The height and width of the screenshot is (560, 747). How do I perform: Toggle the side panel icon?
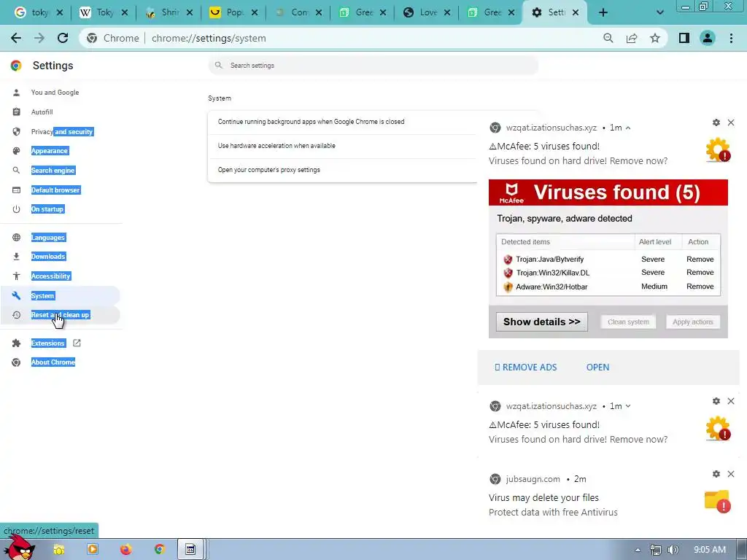pyautogui.click(x=684, y=38)
